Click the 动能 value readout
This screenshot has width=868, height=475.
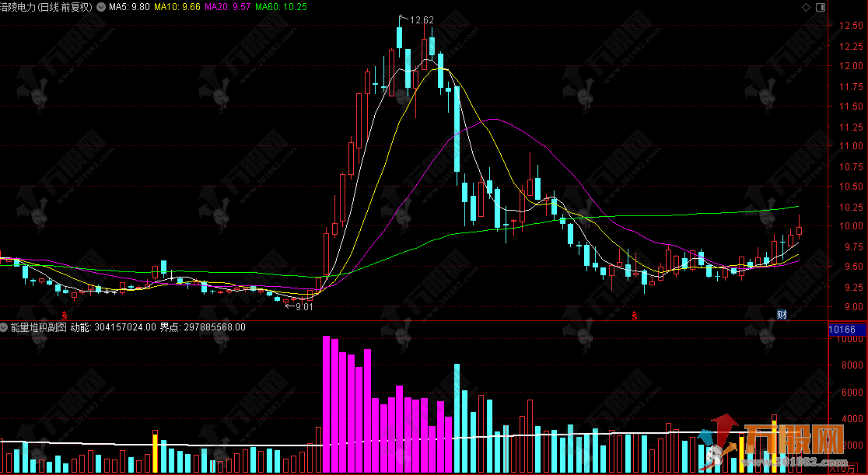tap(113, 327)
